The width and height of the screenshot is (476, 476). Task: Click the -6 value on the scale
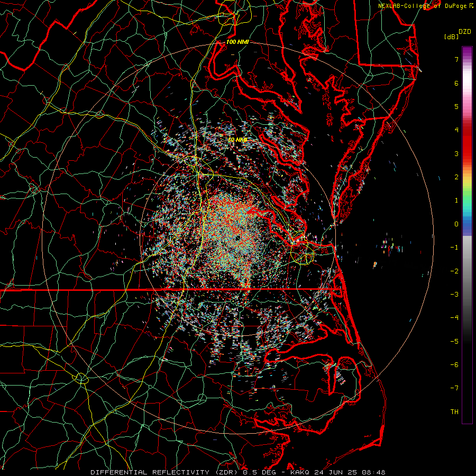pos(454,365)
